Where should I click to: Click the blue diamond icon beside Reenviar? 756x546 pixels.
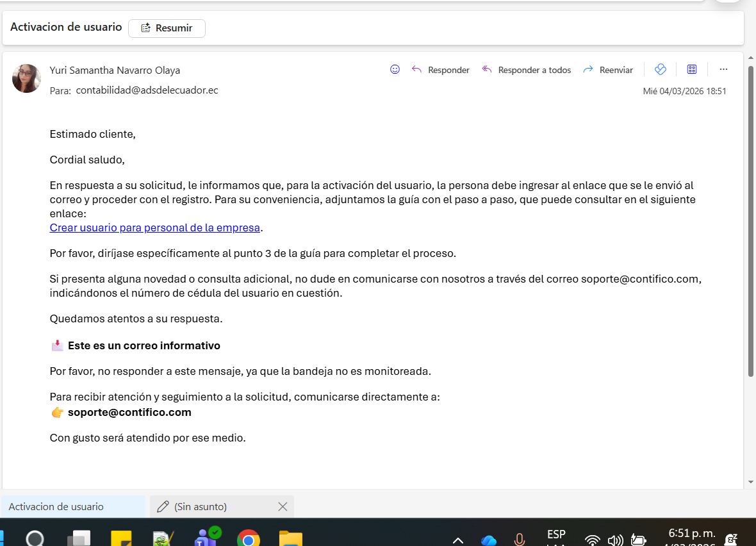coord(661,69)
